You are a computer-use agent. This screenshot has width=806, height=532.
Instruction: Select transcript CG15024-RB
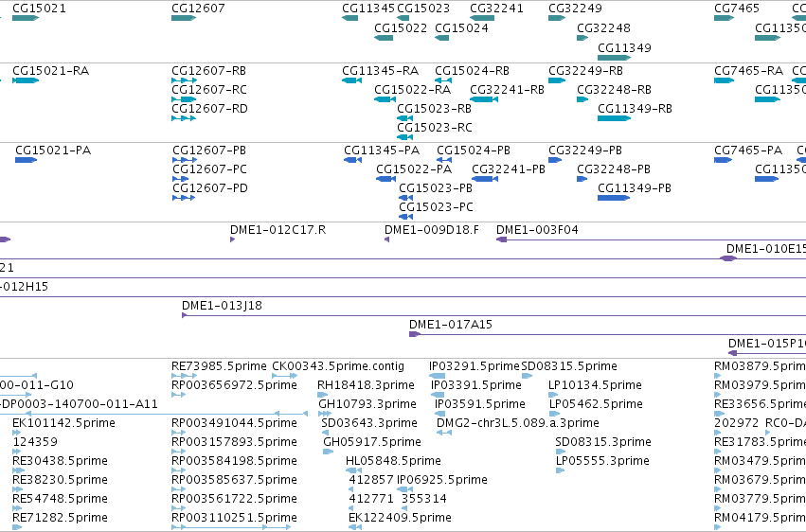coord(443,80)
